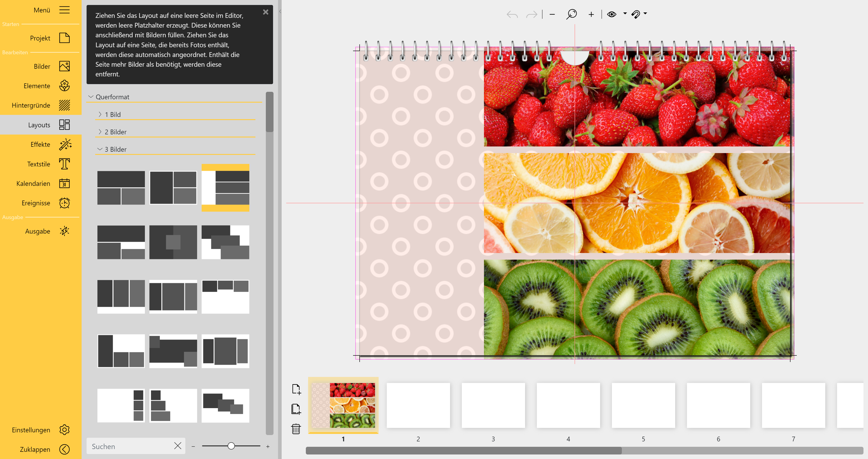Click the duplicate page icon
The image size is (868, 459).
[296, 409]
